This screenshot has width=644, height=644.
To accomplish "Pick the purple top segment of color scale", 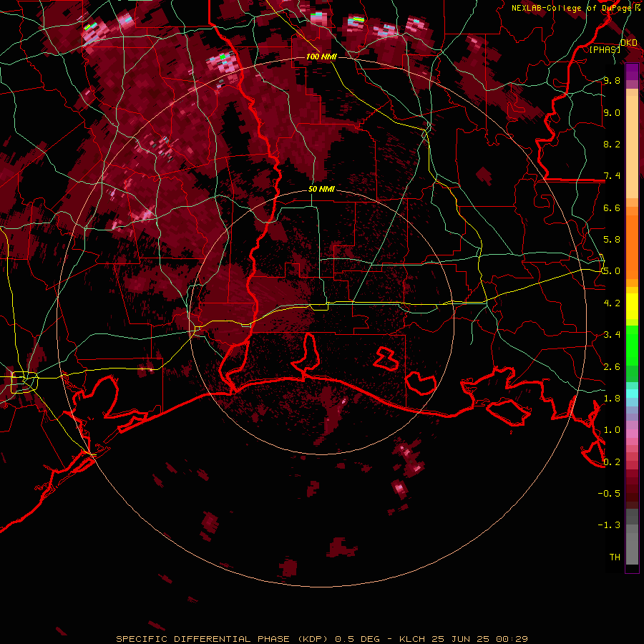I will point(632,72).
